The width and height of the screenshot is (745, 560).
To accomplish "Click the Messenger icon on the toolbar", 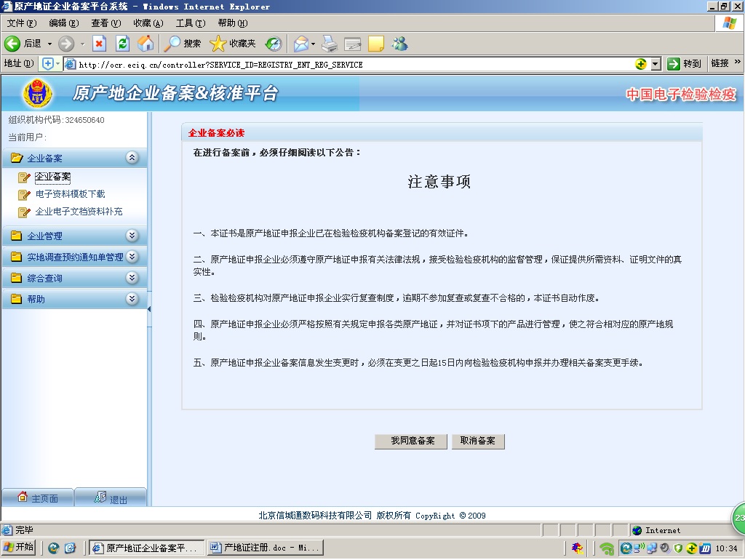I will [399, 44].
